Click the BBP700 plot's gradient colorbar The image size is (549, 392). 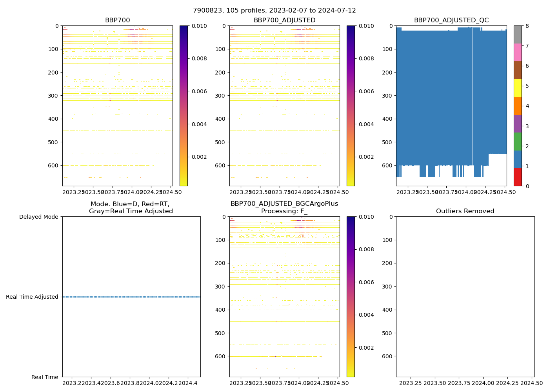pos(184,106)
